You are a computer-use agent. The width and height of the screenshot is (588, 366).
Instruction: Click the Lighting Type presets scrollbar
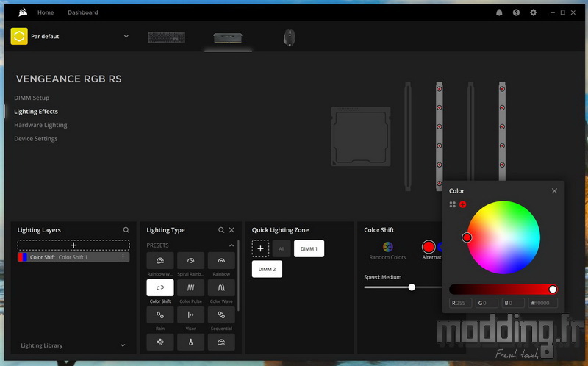point(238,276)
